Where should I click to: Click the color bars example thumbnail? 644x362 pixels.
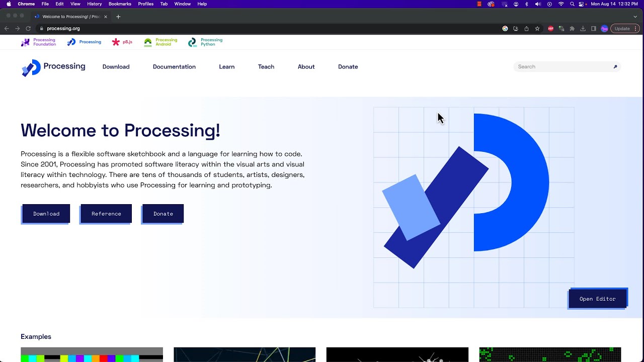tap(92, 354)
